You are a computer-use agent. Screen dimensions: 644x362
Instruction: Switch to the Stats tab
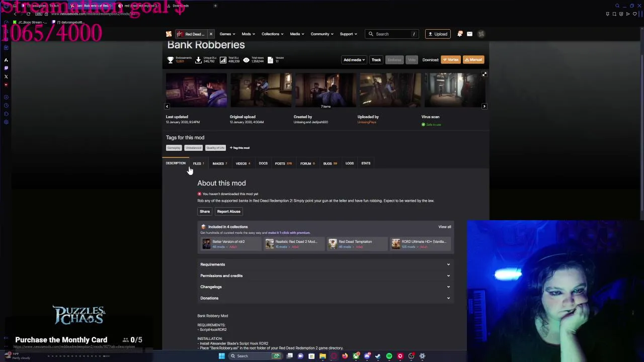pos(366,163)
